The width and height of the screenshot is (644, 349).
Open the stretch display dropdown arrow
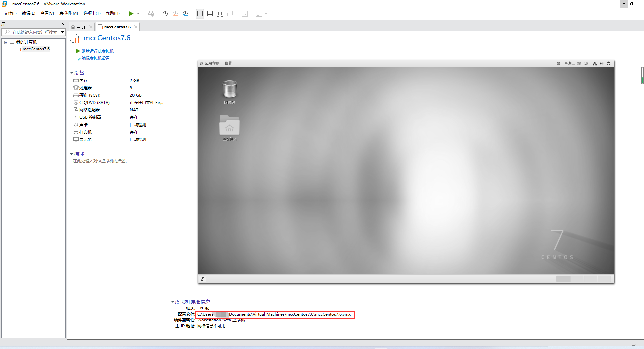(266, 14)
